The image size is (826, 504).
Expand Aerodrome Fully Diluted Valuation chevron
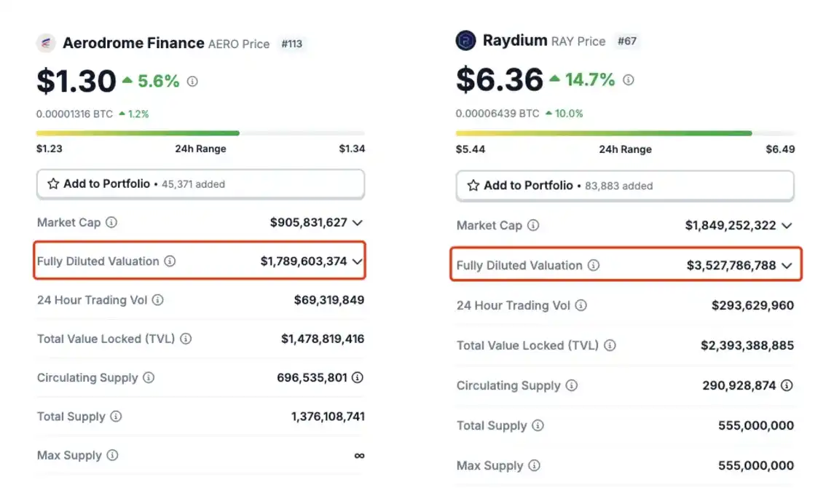pos(357,261)
